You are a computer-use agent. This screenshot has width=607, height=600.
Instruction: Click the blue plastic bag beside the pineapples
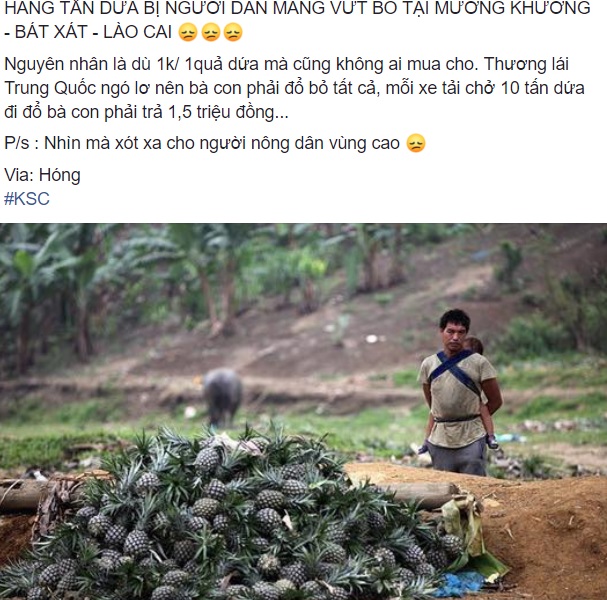coord(461,584)
